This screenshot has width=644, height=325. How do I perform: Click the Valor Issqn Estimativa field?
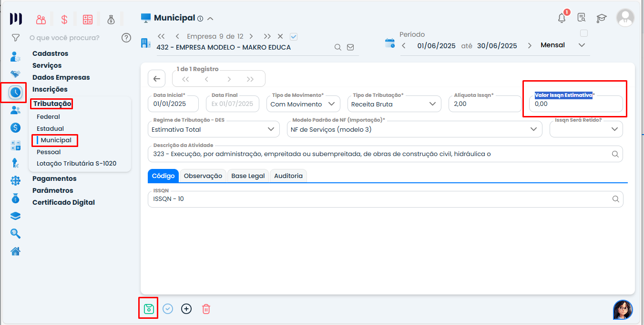(x=575, y=104)
